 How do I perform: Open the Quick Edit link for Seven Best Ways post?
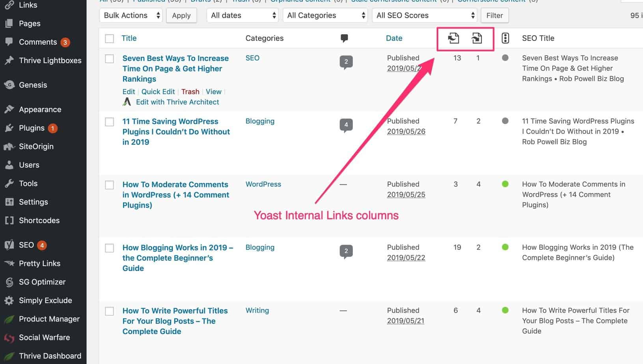158,91
